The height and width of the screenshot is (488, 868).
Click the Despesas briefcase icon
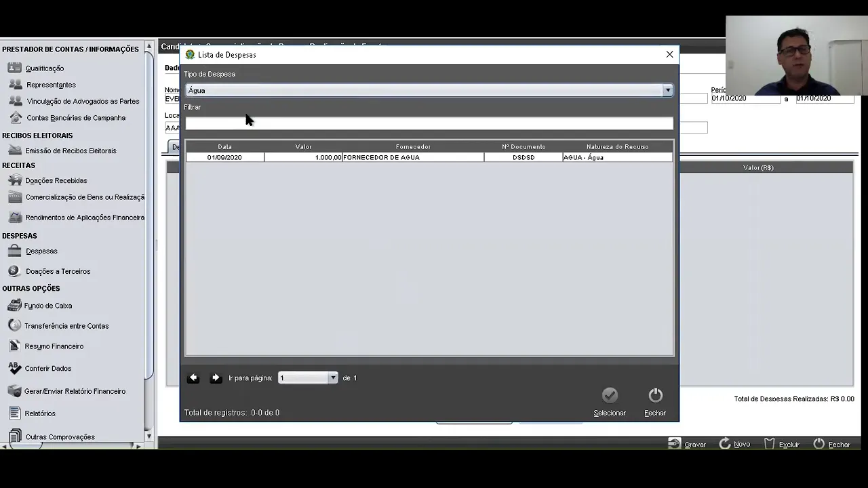15,251
